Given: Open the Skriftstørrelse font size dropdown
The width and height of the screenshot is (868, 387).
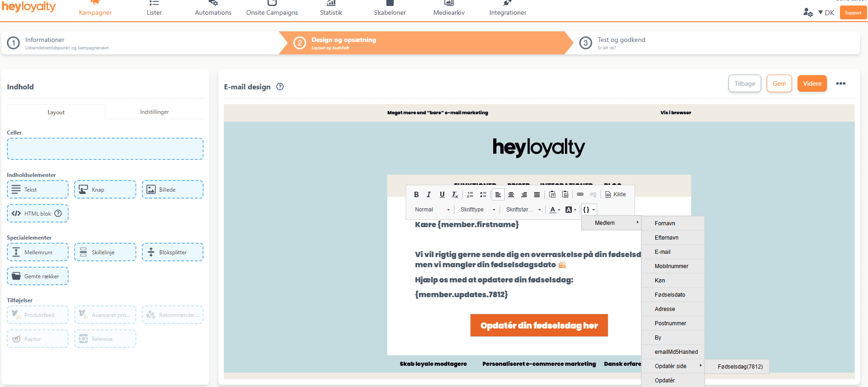Looking at the screenshot, I should tap(524, 210).
